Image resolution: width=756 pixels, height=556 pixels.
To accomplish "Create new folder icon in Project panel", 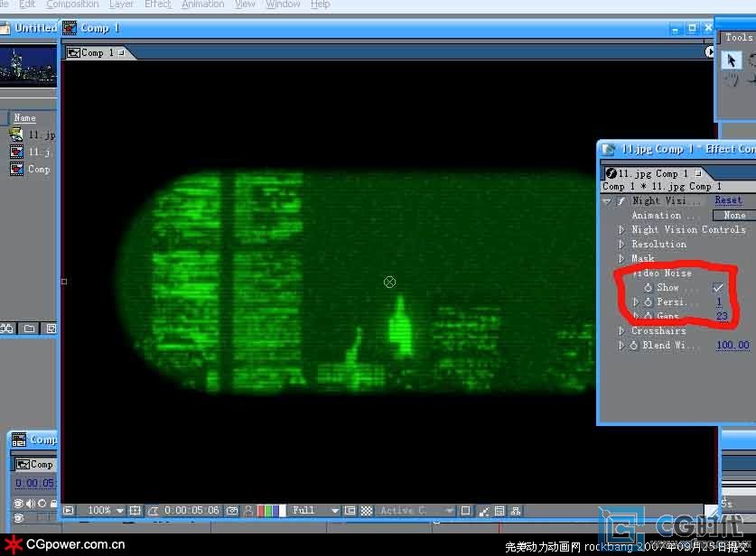I will coord(30,329).
